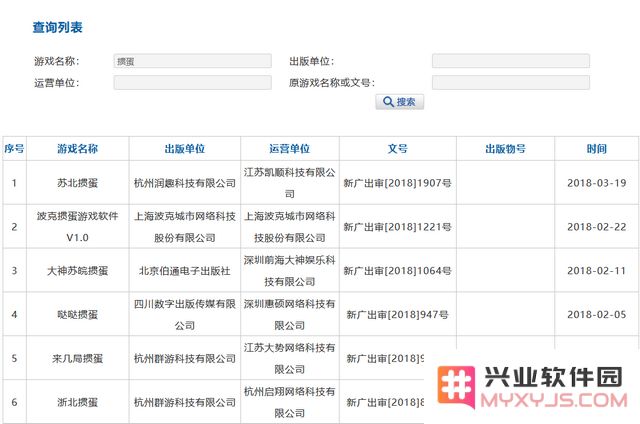This screenshot has width=640, height=424.
Task: Click the 出版单位 column header
Action: pos(185,149)
